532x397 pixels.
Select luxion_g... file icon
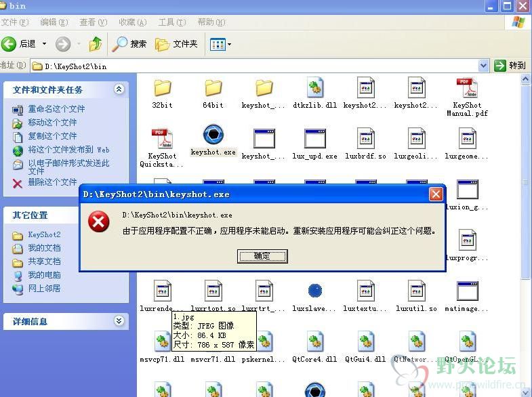467,189
